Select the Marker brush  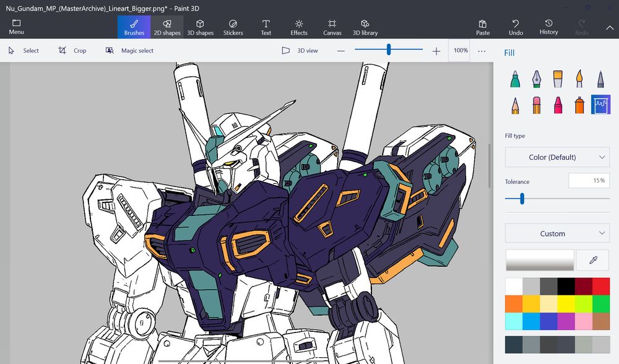[515, 79]
